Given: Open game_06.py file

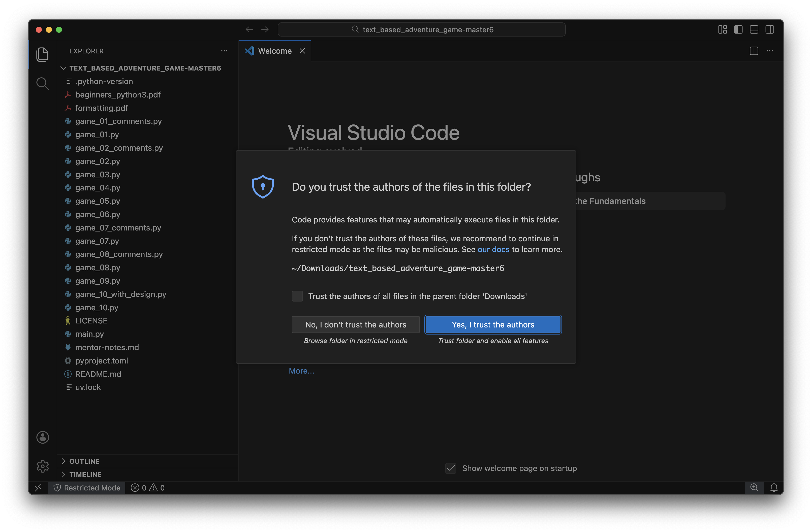Looking at the screenshot, I should pos(147,215).
